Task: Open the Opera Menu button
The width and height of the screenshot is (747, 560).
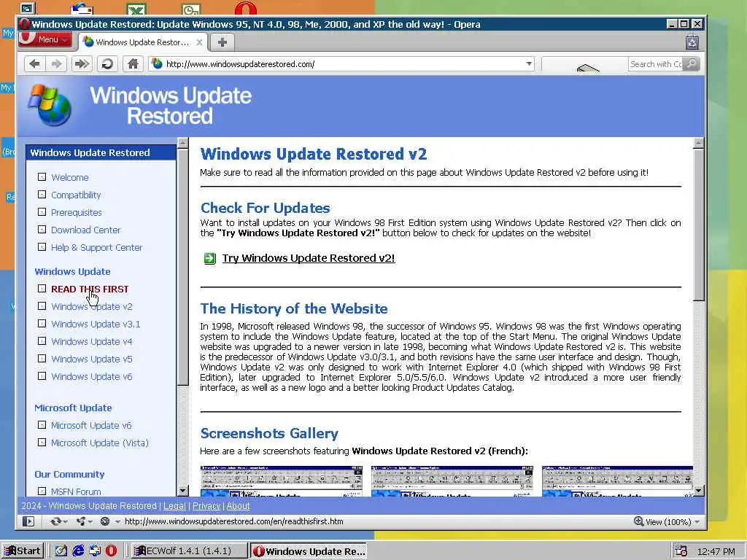Action: pos(46,39)
